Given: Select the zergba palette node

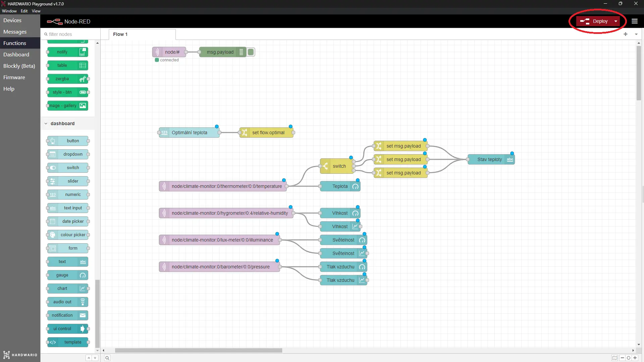Looking at the screenshot, I should (68, 79).
